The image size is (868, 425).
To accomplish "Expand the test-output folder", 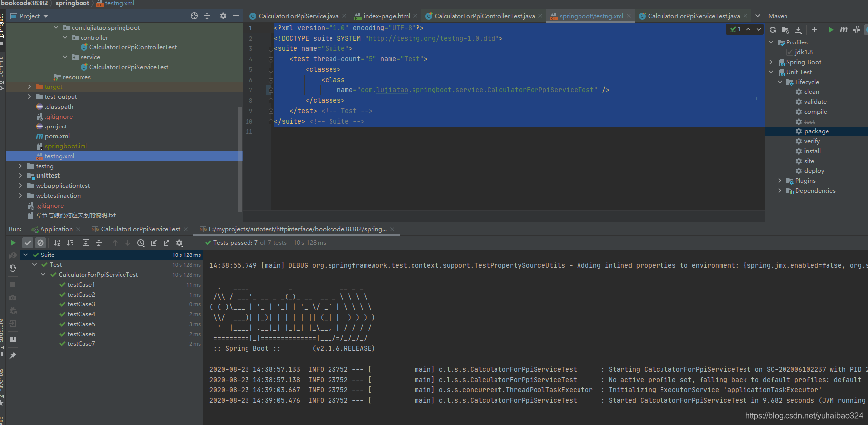I will (x=29, y=97).
